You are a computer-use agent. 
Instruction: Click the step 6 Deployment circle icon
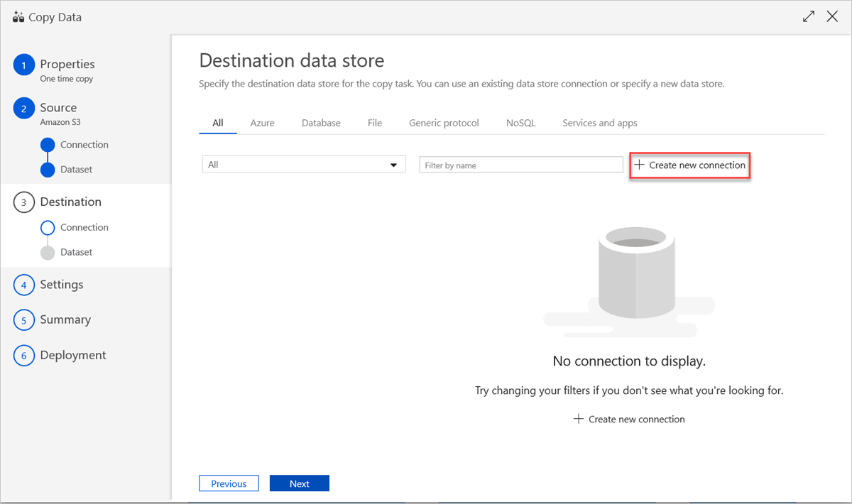[x=23, y=355]
